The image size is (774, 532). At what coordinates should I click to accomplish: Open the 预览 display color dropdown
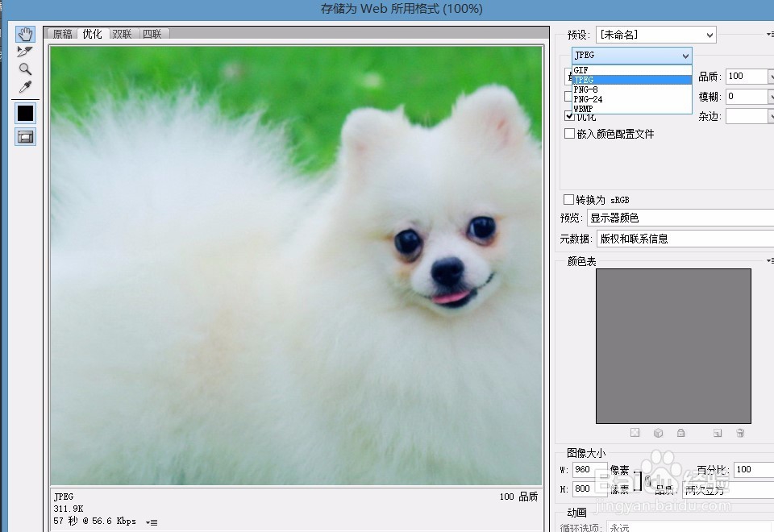tap(680, 218)
